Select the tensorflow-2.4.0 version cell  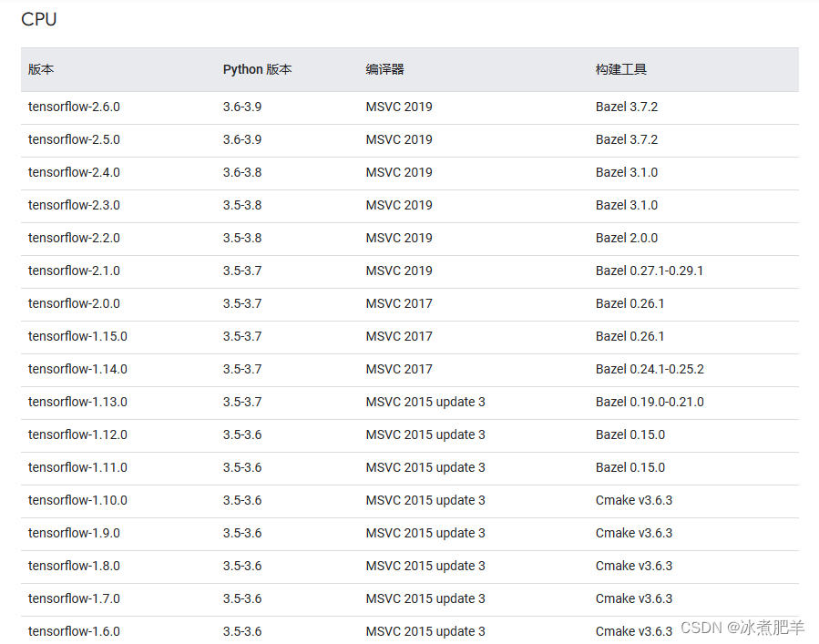(x=74, y=172)
